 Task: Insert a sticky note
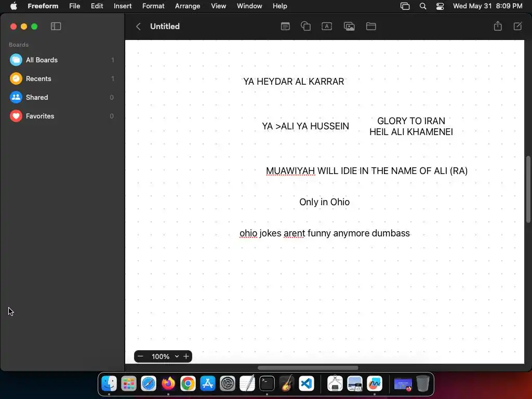click(x=285, y=26)
